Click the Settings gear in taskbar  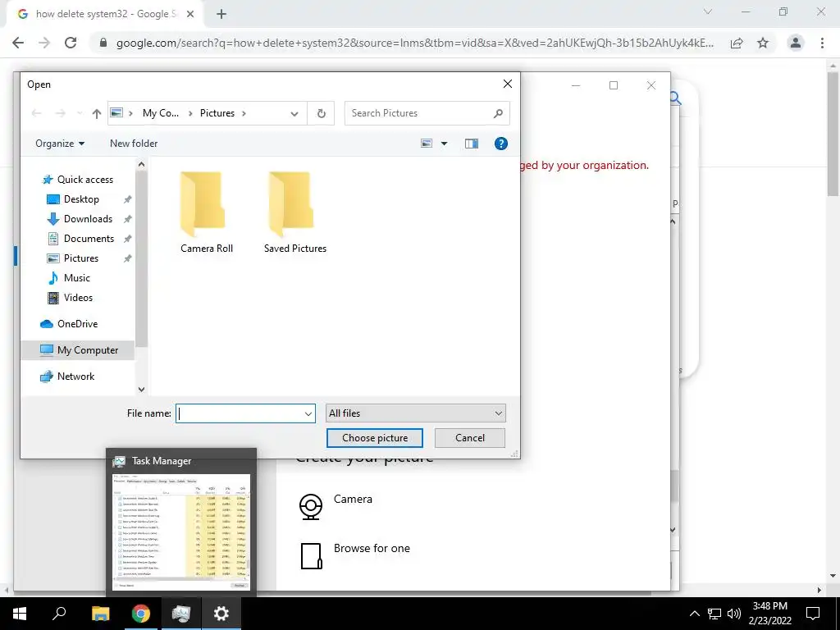[221, 614]
